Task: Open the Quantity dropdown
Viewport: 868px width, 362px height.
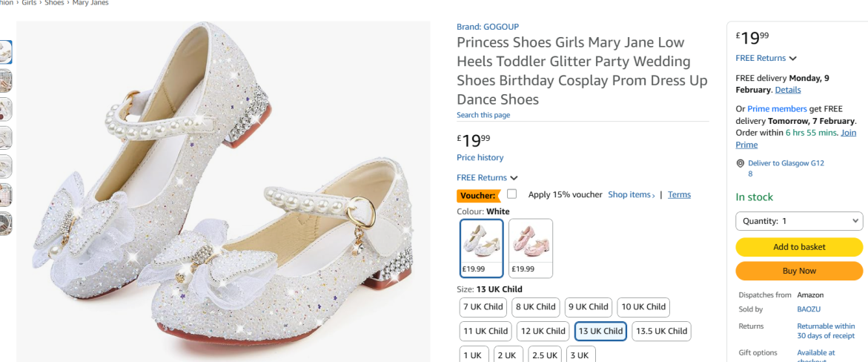Action: point(799,221)
